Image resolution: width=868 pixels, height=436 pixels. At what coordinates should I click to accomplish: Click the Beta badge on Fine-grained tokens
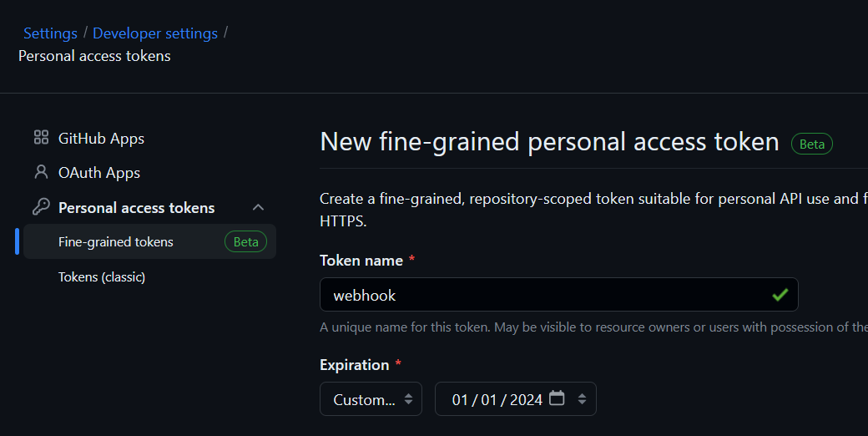245,242
